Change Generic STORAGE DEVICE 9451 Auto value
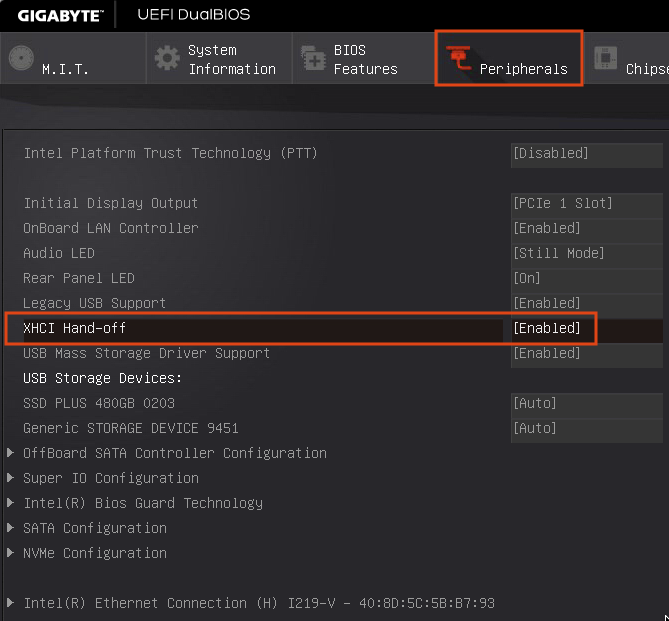The height and width of the screenshot is (621, 669). click(x=587, y=429)
